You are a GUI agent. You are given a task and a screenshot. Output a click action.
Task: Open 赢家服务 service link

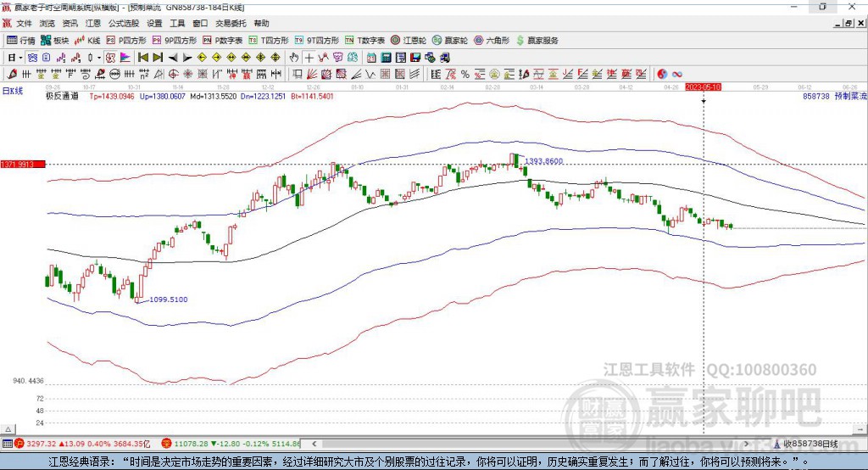tap(537, 41)
